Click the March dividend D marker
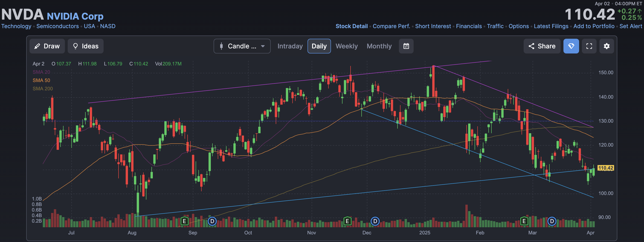Screen dimensions: 644x242 tap(552, 221)
